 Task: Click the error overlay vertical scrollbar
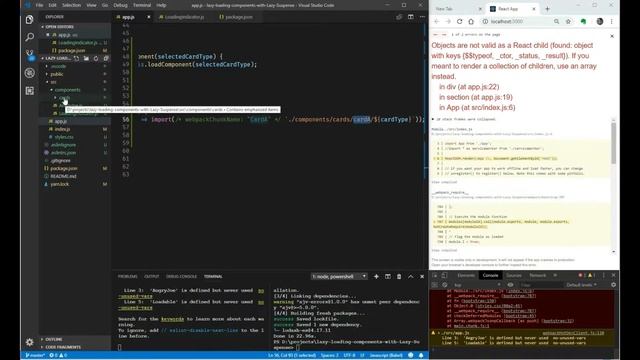tap(613, 143)
